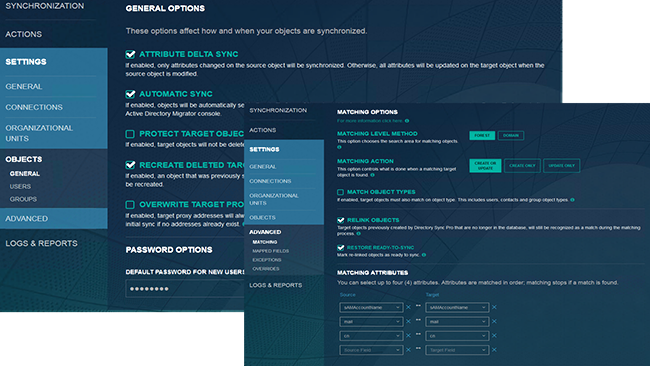Click the X icon beside the Target Field dropdown
Image resolution: width=650 pixels, height=366 pixels.
coord(494,350)
